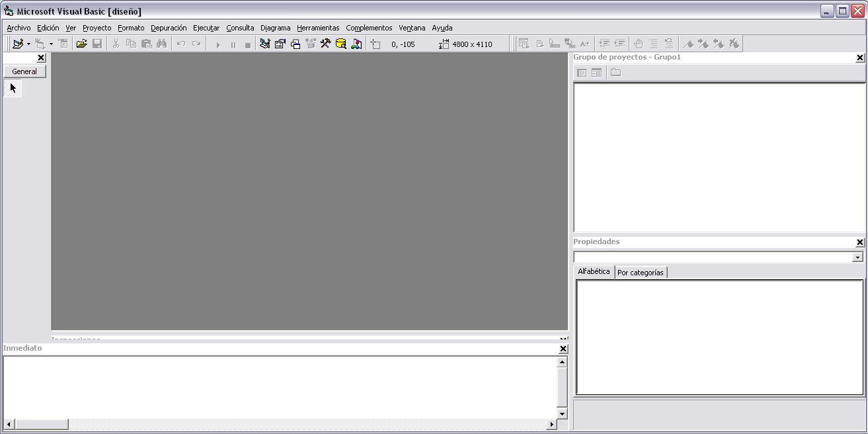Click the General toolbox button
Screen dimensions: 868x434
24,71
